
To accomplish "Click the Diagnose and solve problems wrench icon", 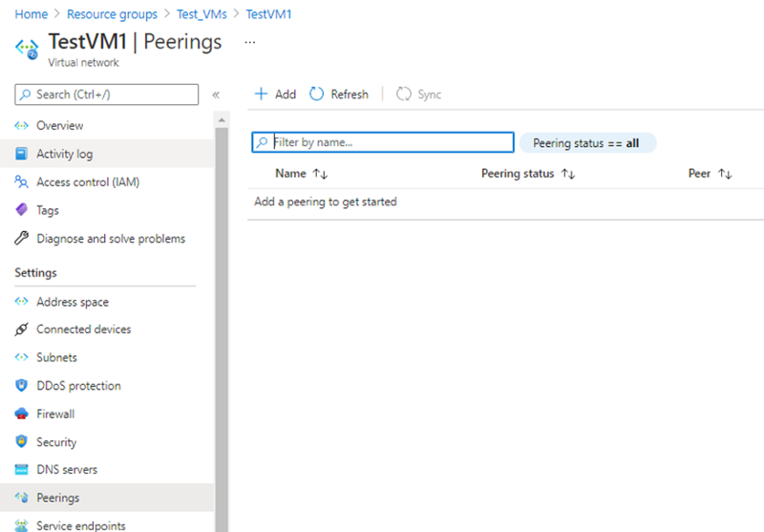I will (x=22, y=239).
